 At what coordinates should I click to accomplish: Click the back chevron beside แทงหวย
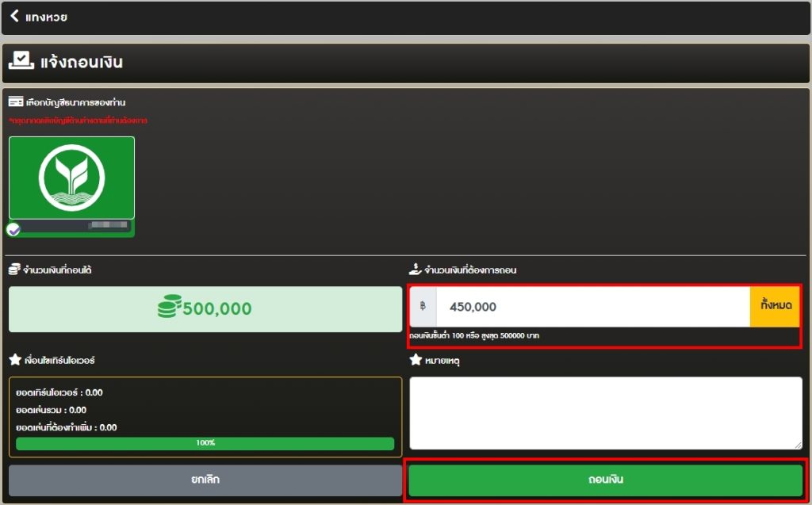pos(14,17)
